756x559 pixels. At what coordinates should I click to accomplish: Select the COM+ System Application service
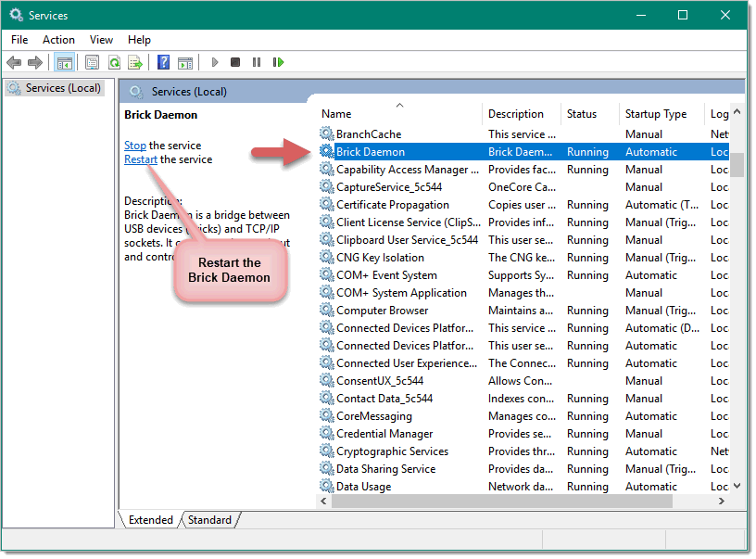click(402, 292)
